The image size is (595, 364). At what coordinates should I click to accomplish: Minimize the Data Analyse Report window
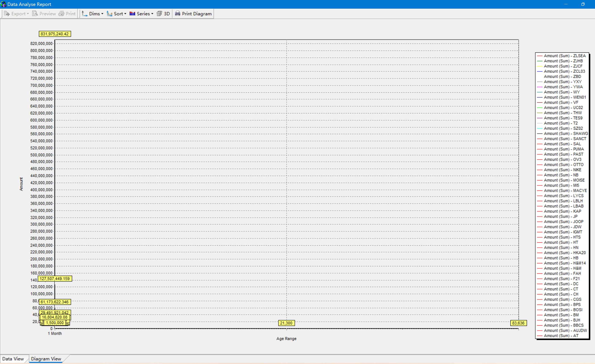tap(566, 4)
